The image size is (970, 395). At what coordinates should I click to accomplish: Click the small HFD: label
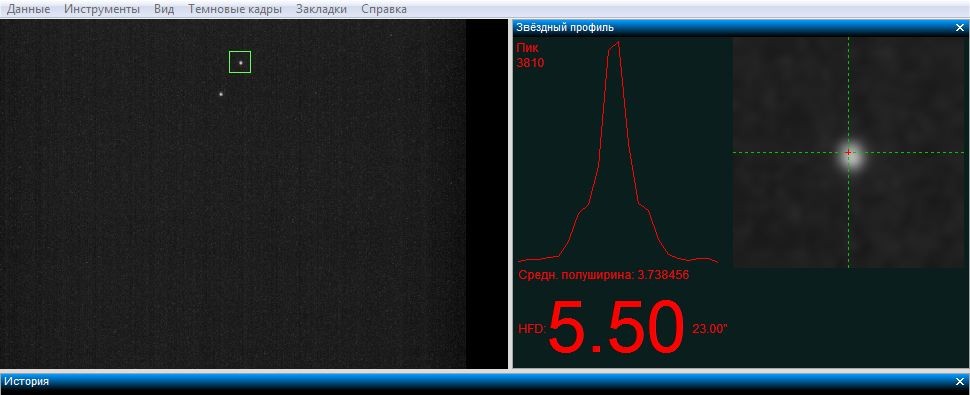click(x=532, y=329)
